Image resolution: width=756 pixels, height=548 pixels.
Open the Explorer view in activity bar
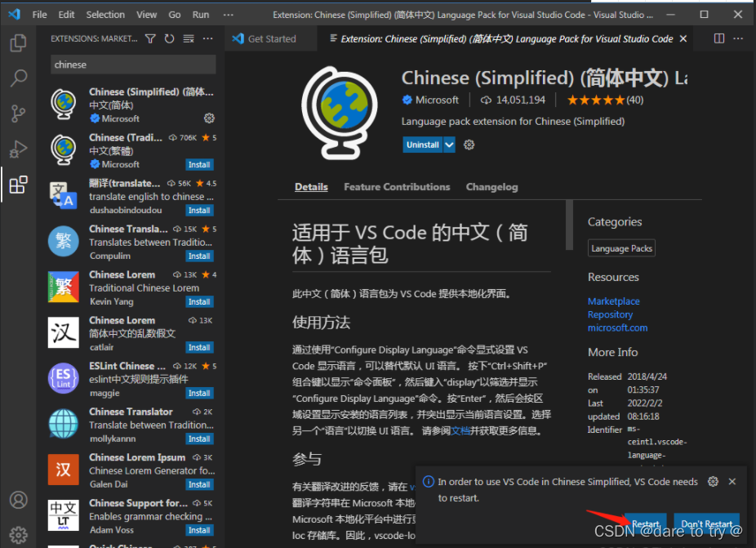point(18,43)
